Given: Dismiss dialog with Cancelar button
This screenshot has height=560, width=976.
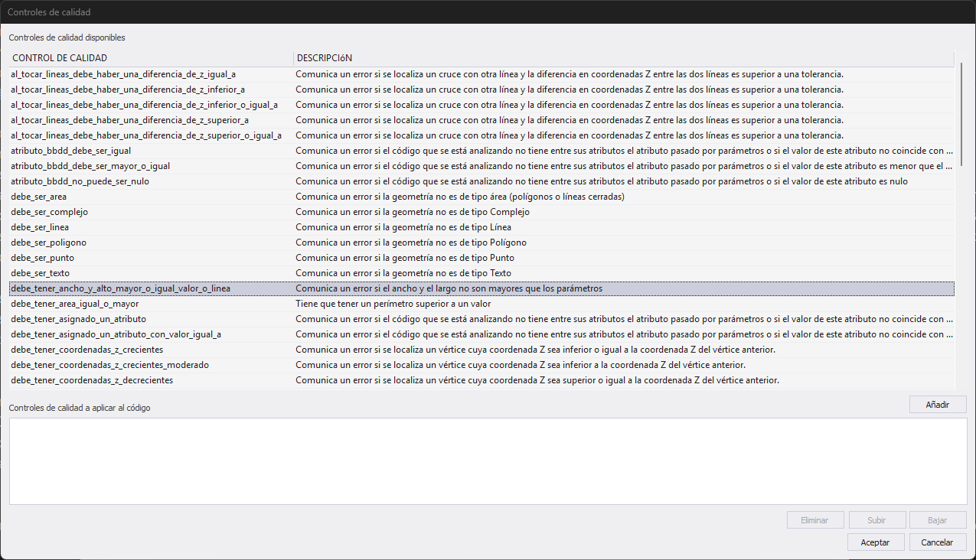Looking at the screenshot, I should click(x=938, y=542).
